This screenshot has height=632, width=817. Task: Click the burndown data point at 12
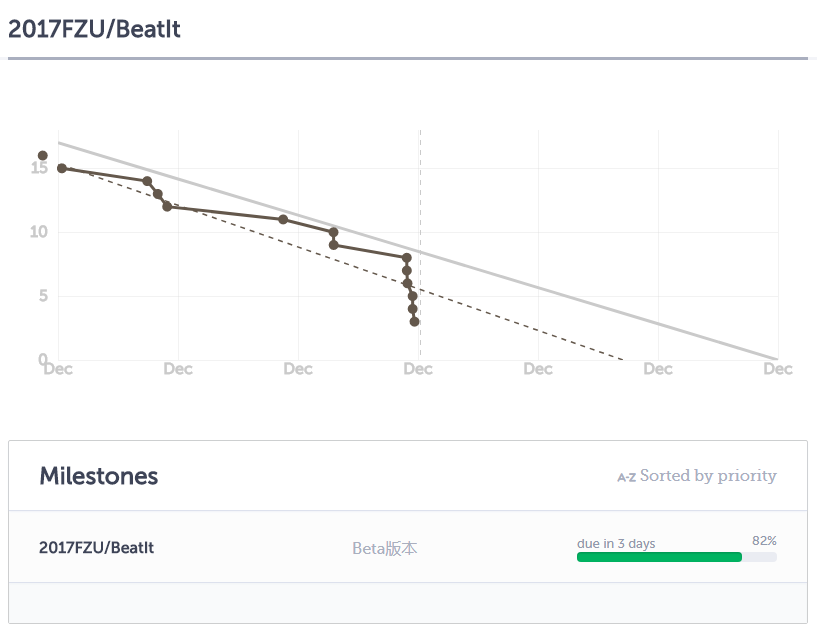point(167,206)
